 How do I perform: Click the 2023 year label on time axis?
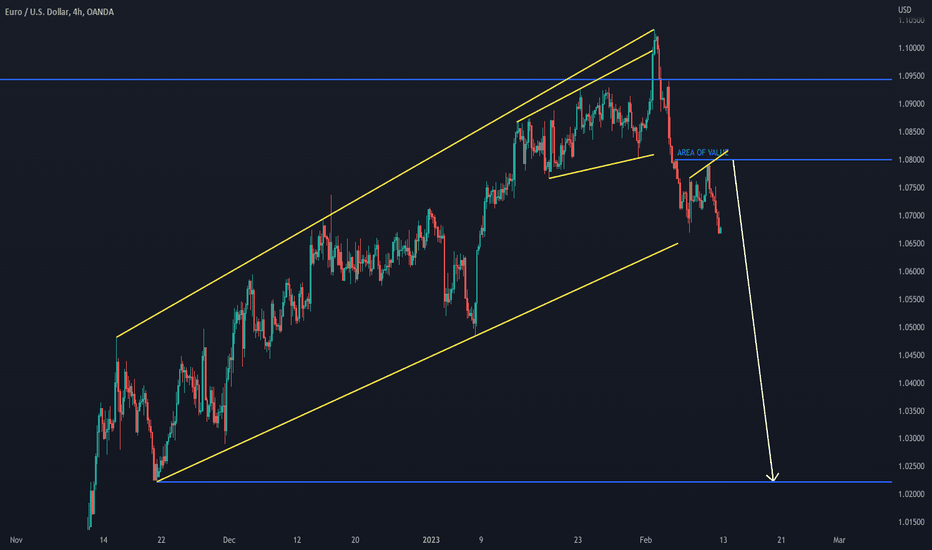pyautogui.click(x=431, y=540)
